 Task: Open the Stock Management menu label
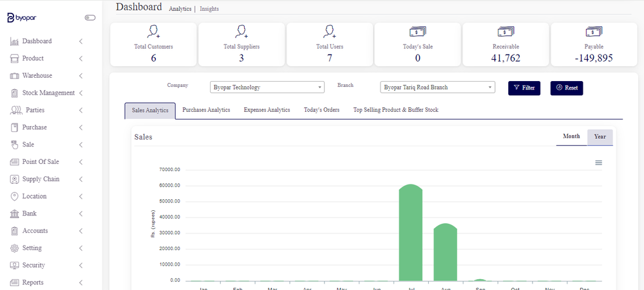[48, 93]
